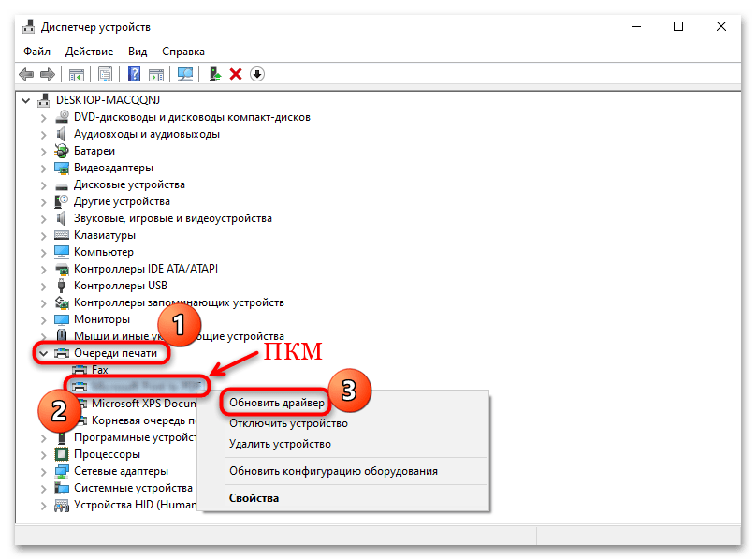Click the Scan for hardware changes icon
The height and width of the screenshot is (560, 756).
coord(186,74)
